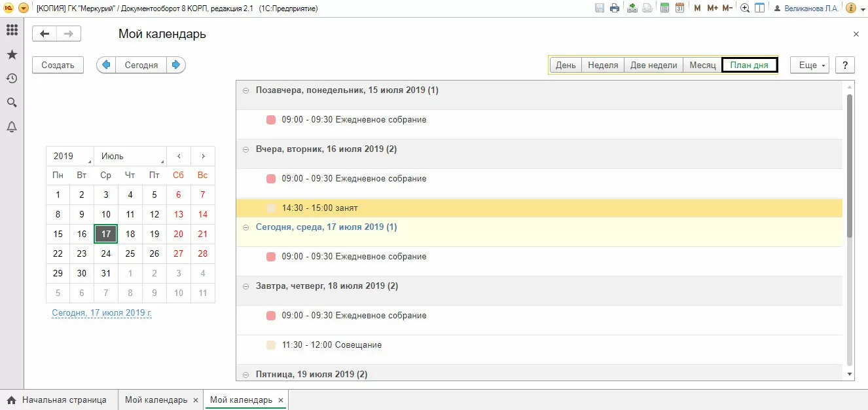Click the grayed print preview icon
Viewport: 868px width, 410px height.
click(647, 8)
